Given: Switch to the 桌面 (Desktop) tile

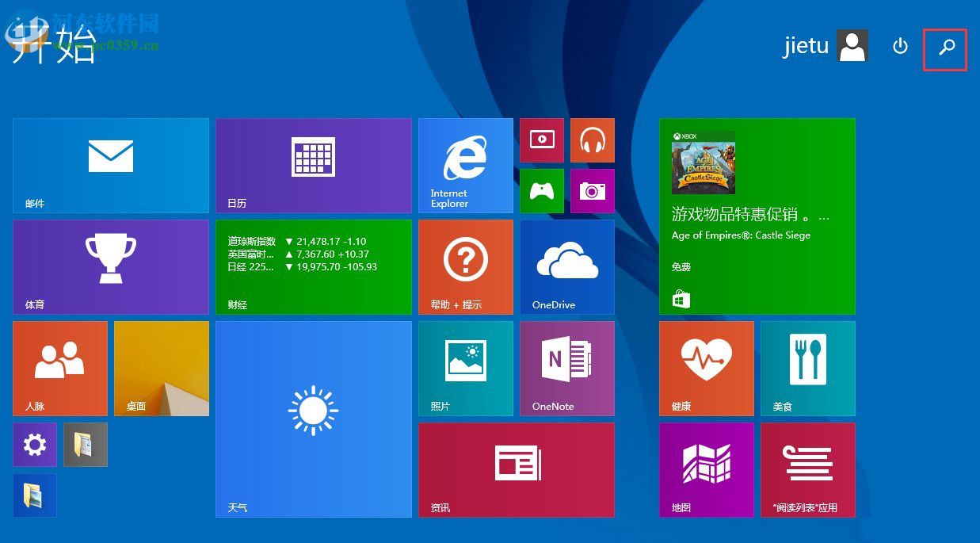Looking at the screenshot, I should pos(161,368).
